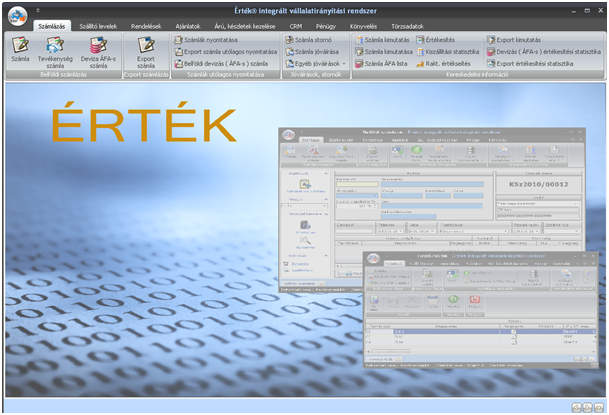Open the Számla invoice tool

coord(20,49)
